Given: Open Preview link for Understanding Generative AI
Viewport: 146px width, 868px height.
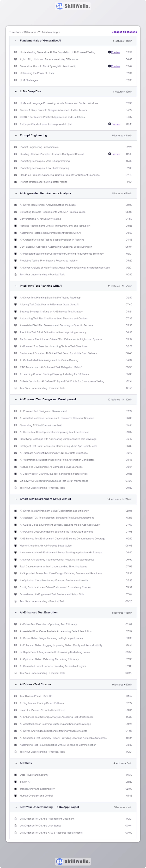Looking at the screenshot, I should (x=116, y=52).
